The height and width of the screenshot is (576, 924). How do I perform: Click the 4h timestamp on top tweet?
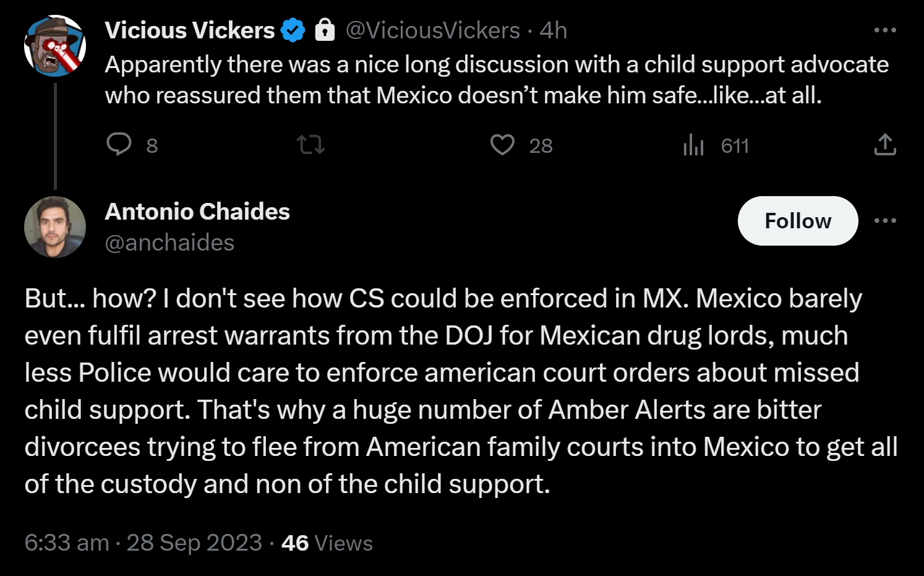pos(554,30)
